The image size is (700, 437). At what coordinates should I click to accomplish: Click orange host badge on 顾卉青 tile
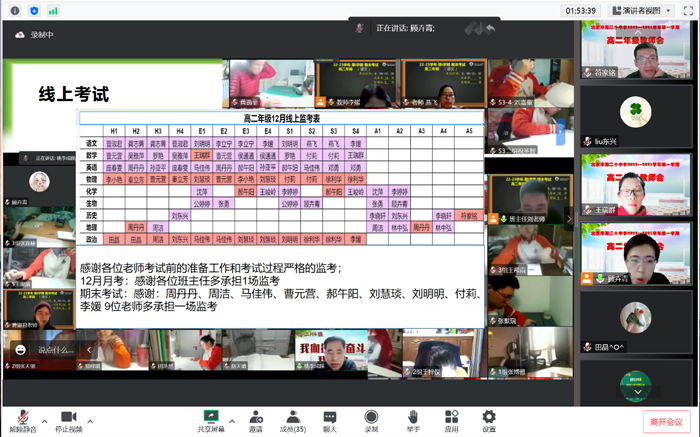(586, 279)
